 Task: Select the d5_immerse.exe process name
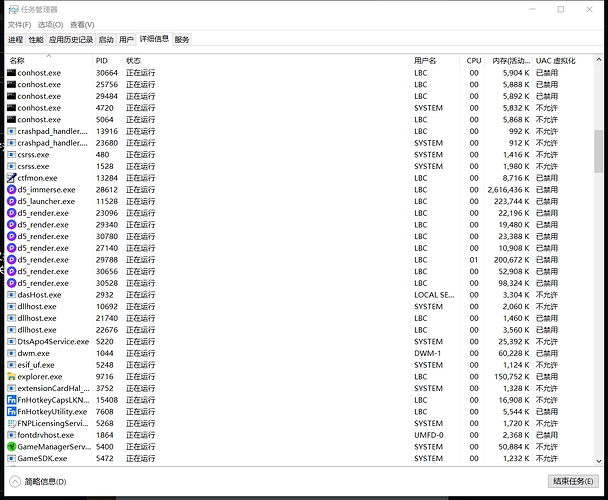tap(47, 190)
